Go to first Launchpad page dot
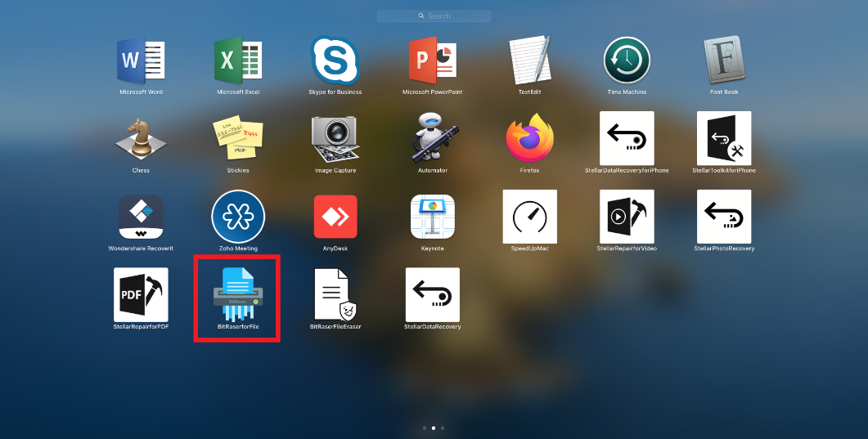 pyautogui.click(x=424, y=428)
